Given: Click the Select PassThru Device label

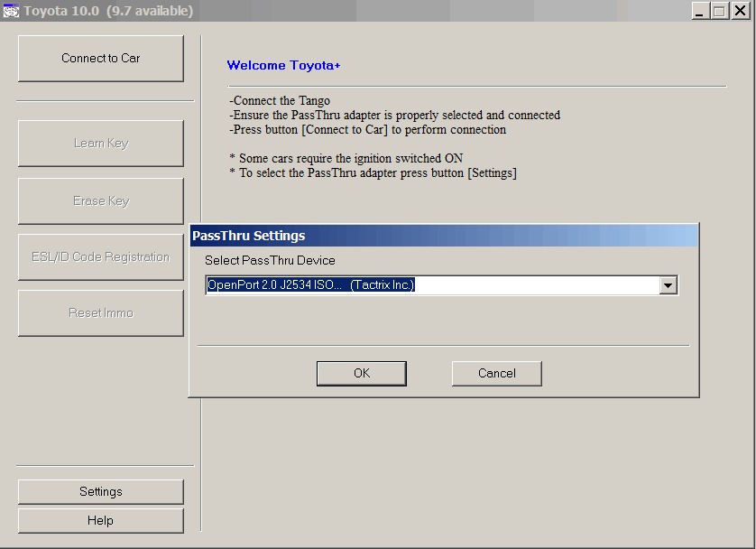Looking at the screenshot, I should click(x=270, y=260).
